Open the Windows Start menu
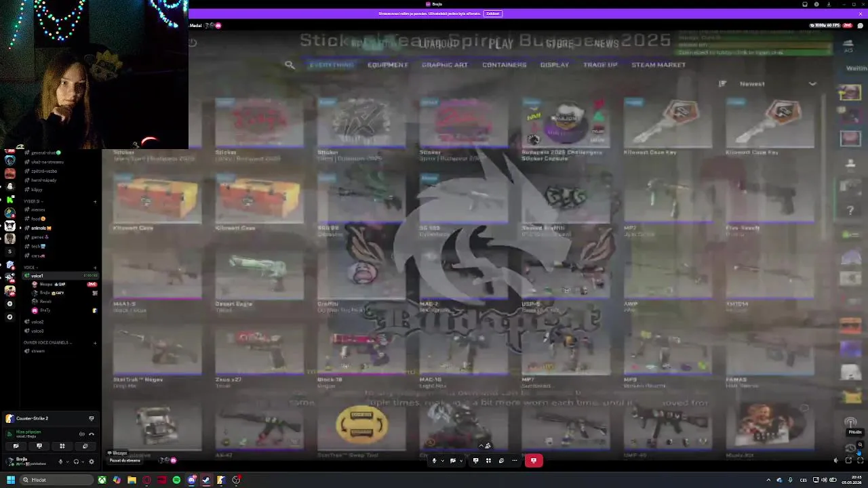This screenshot has height=488, width=868. (x=10, y=480)
